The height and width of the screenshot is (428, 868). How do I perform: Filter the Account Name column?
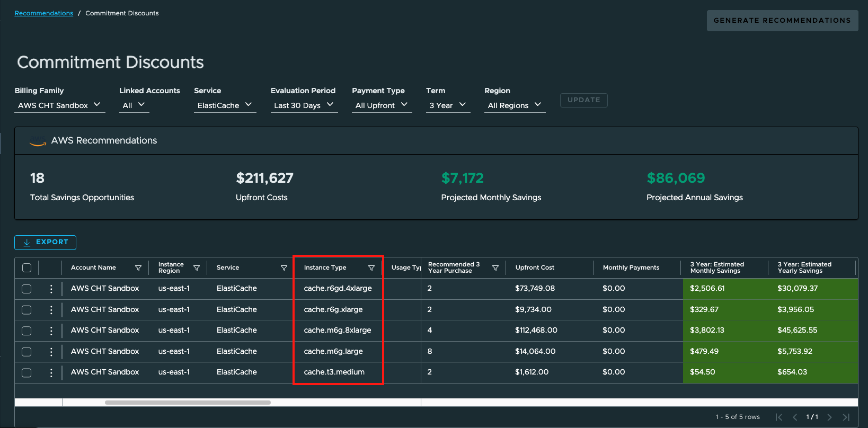point(138,268)
